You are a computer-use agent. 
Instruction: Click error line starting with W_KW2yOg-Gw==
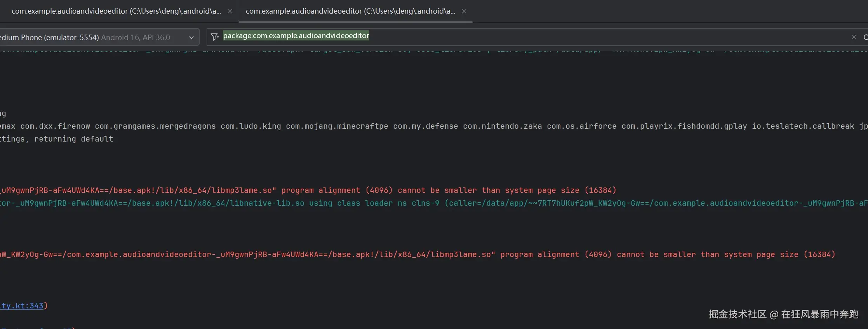click(417, 254)
